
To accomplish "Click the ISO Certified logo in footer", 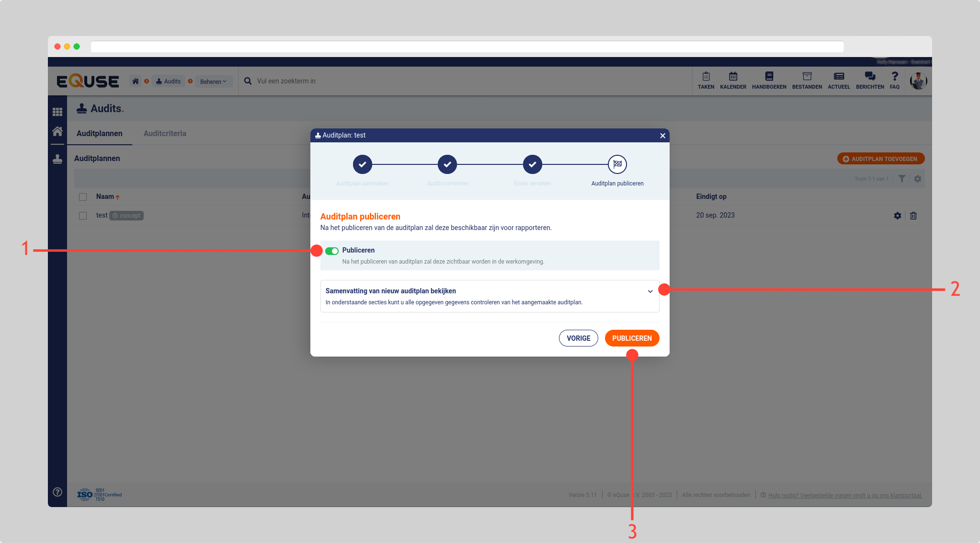I will point(100,495).
